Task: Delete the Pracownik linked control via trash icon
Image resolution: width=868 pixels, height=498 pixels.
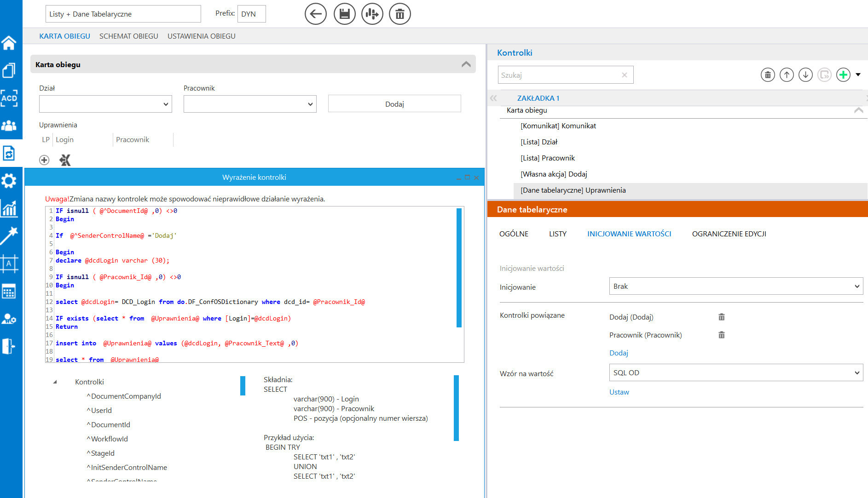Action: click(x=721, y=335)
